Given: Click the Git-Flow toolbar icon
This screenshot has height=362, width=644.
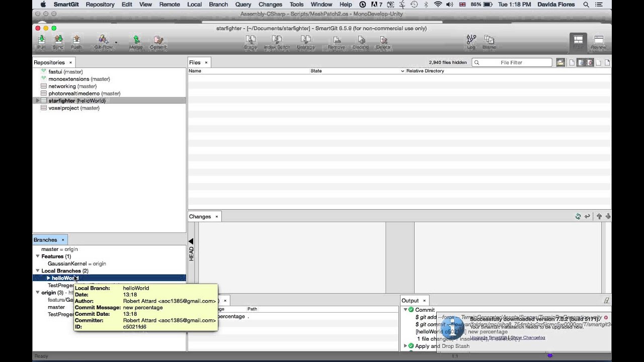Looking at the screenshot, I should click(103, 42).
